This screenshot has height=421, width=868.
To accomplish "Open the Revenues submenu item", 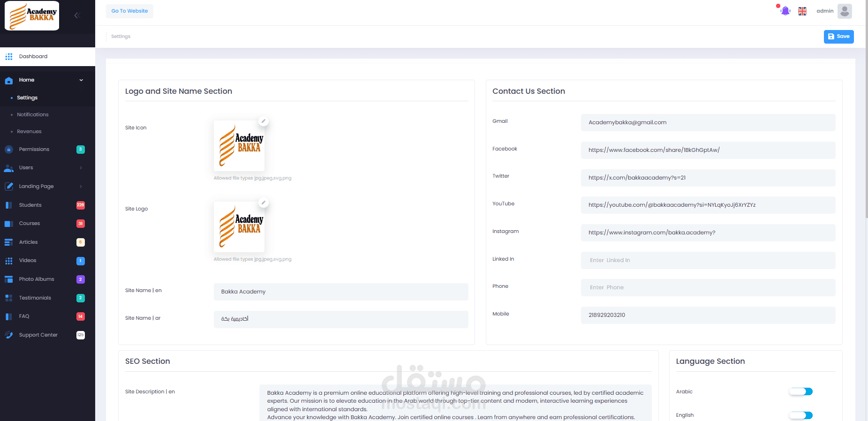I will (x=29, y=132).
